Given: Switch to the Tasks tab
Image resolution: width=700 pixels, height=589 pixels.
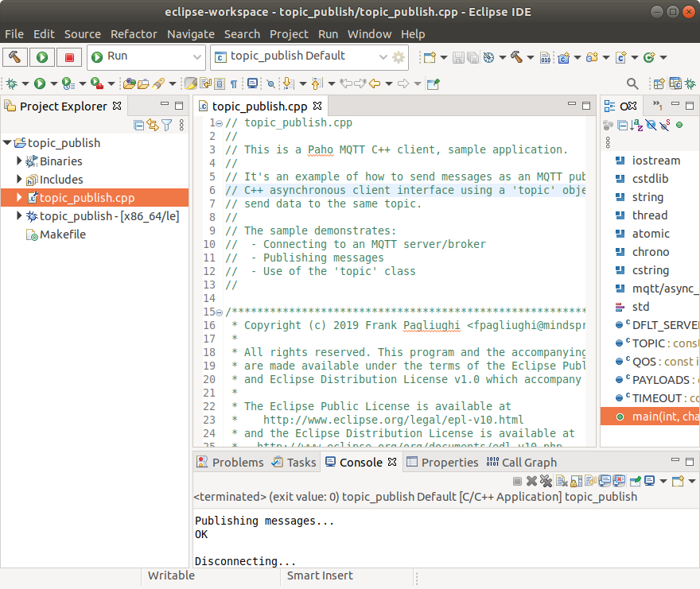Looking at the screenshot, I should [x=294, y=463].
